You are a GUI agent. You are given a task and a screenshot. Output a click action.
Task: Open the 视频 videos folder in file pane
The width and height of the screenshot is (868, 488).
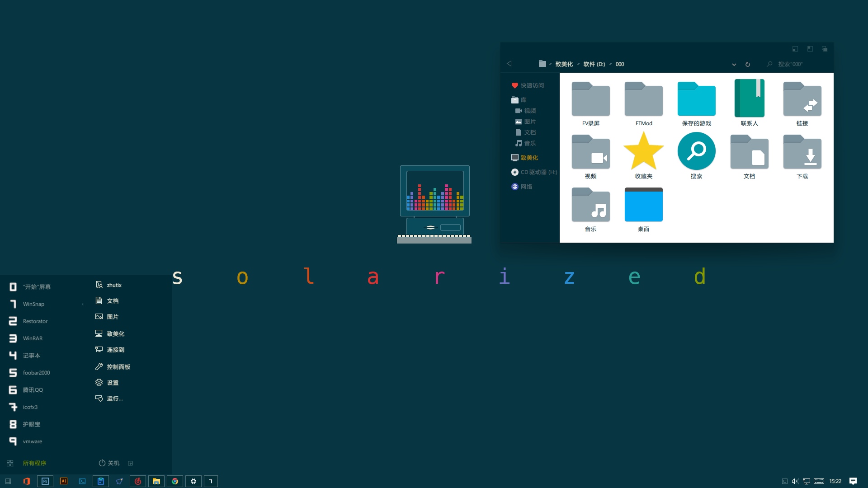590,156
